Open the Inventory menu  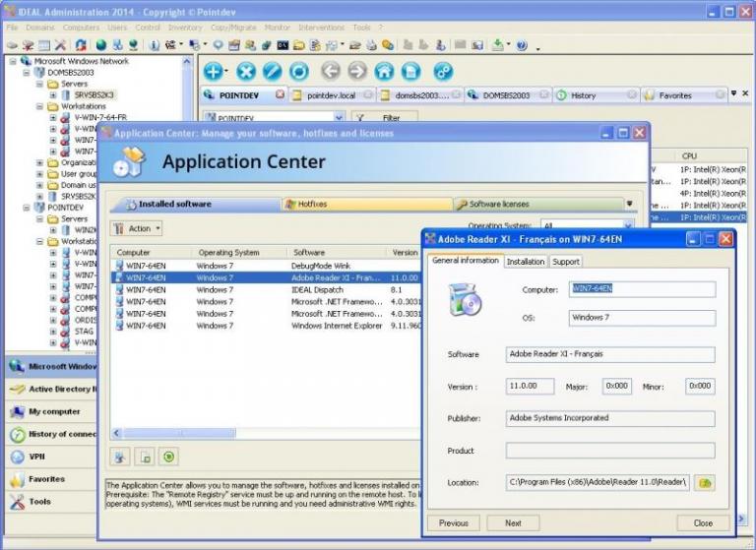click(184, 28)
